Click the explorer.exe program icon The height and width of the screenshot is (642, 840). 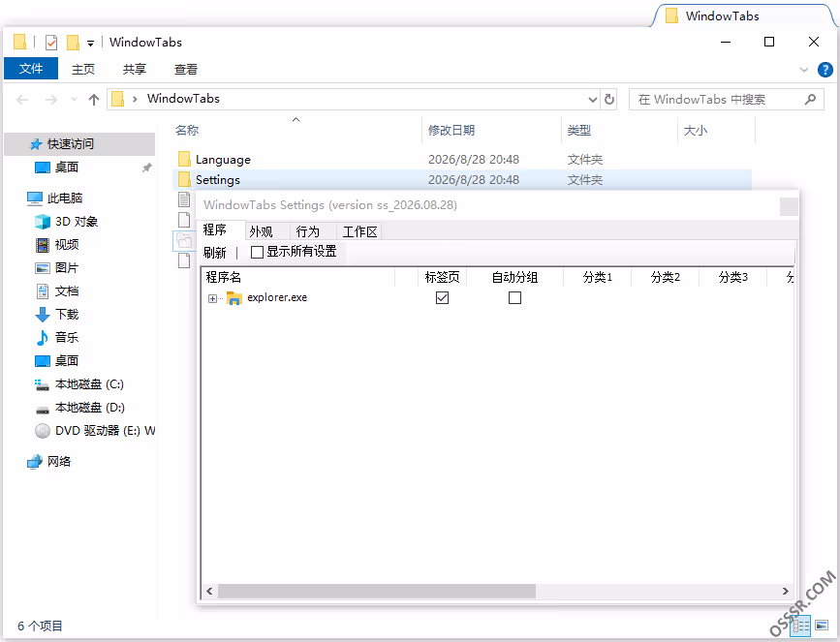[x=234, y=298]
